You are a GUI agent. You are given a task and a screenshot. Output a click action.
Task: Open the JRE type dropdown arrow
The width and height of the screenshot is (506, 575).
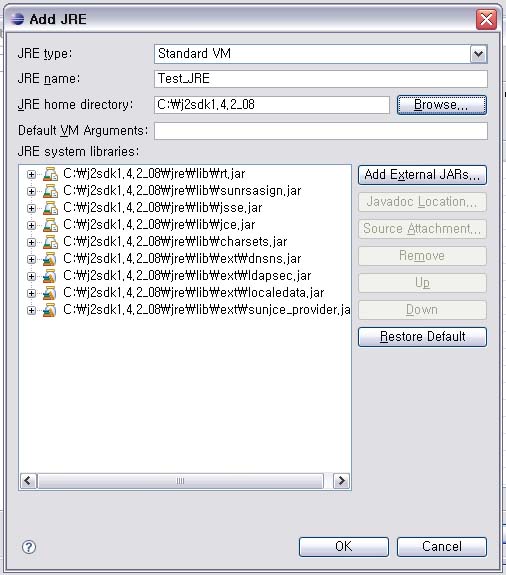[478, 54]
